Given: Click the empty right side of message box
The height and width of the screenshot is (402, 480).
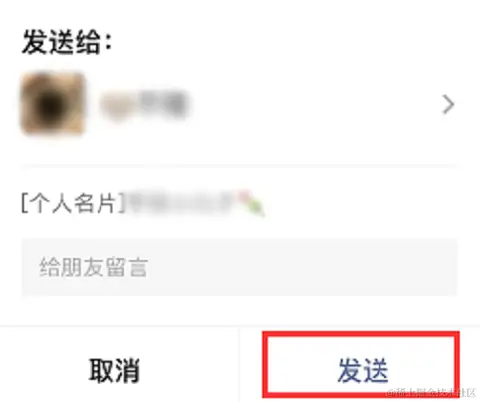Looking at the screenshot, I should pyautogui.click(x=333, y=267).
